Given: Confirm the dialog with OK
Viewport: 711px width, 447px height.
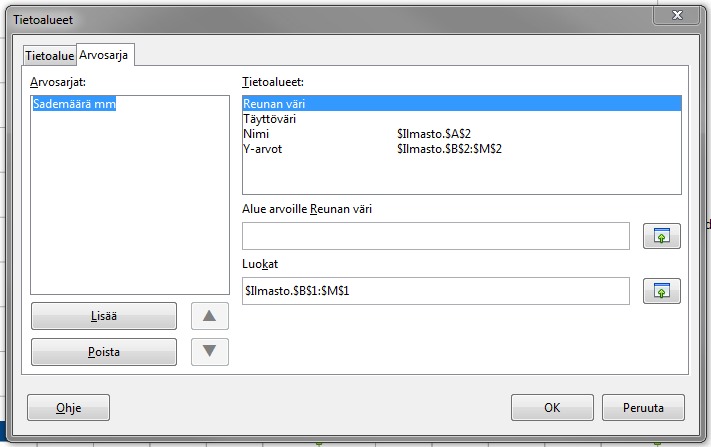Looking at the screenshot, I should pyautogui.click(x=552, y=408).
